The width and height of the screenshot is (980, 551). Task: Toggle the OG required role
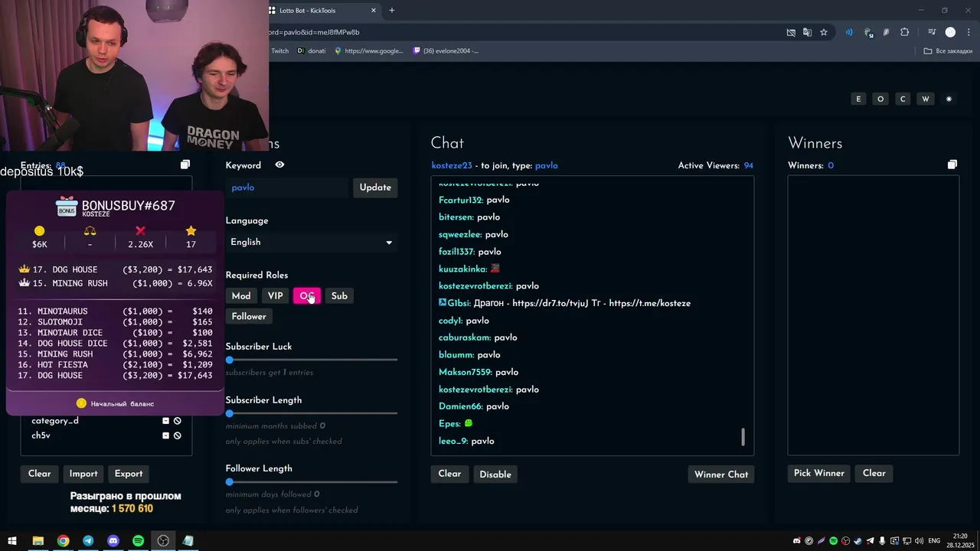[x=307, y=296]
